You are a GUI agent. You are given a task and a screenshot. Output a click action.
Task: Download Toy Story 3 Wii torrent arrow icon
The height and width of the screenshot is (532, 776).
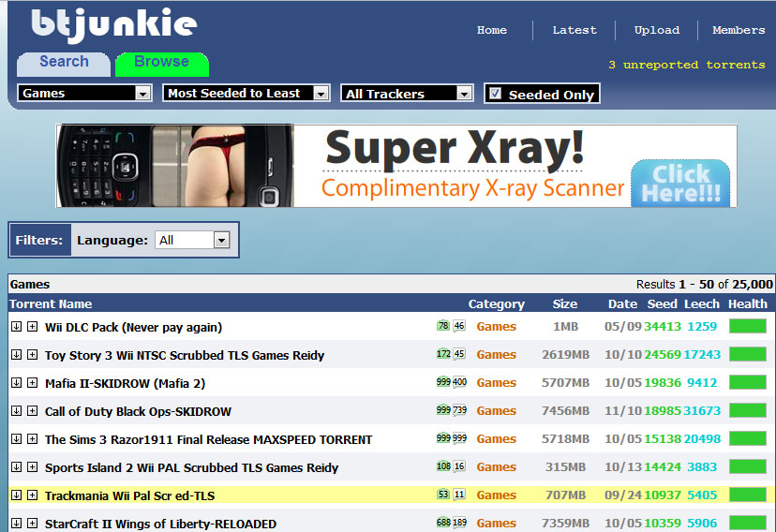coord(16,354)
